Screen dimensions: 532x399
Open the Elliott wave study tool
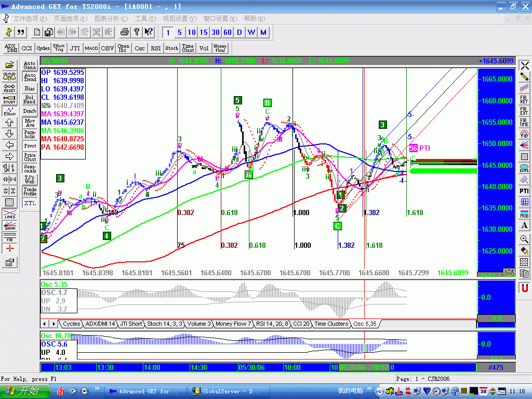point(9,111)
